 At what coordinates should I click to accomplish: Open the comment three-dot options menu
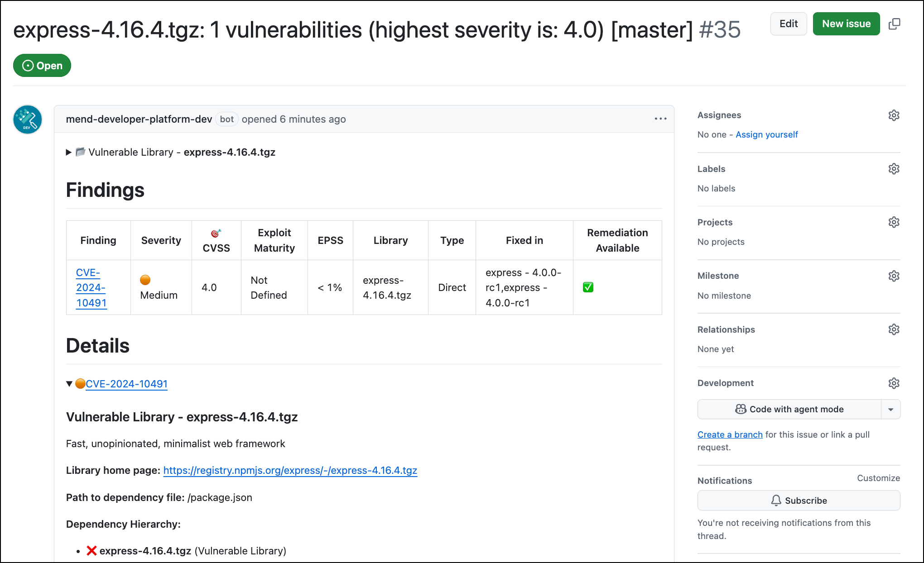(x=660, y=119)
